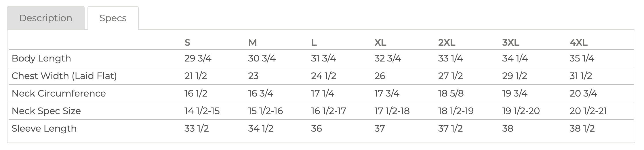Select the Chest Width (Laid Flat) label
Screen dimensions: 644x150
64,76
